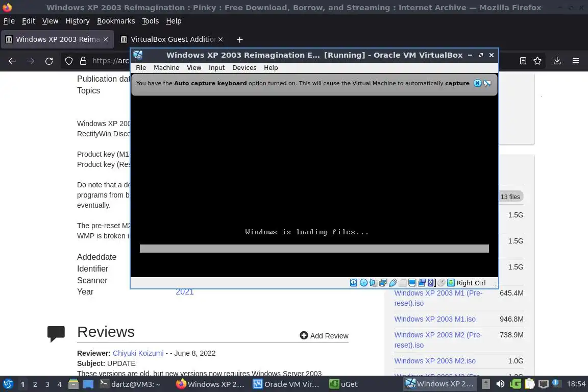Open Firefox downloads panel

click(557, 61)
